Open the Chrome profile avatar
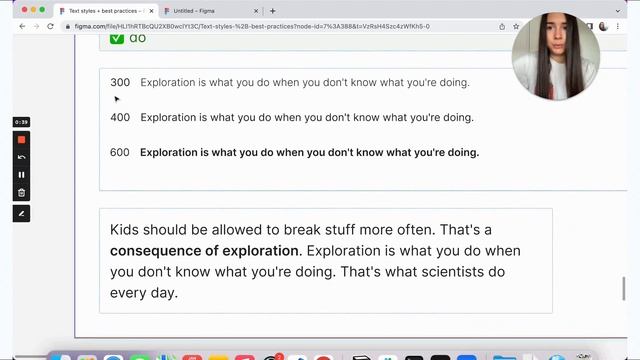The width and height of the screenshot is (640, 360). [603, 27]
